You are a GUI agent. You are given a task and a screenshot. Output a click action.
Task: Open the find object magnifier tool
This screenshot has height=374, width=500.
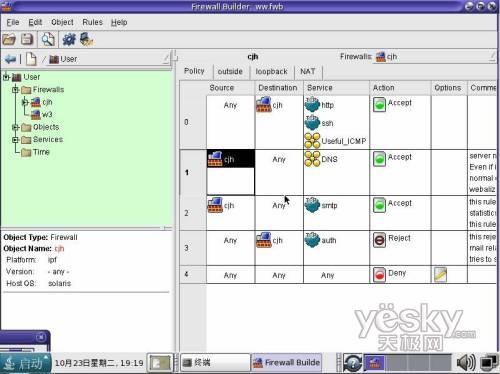pos(48,39)
